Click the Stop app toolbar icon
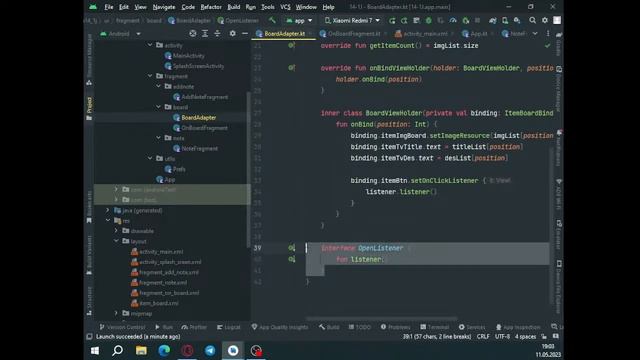640x360 pixels. coord(477,20)
